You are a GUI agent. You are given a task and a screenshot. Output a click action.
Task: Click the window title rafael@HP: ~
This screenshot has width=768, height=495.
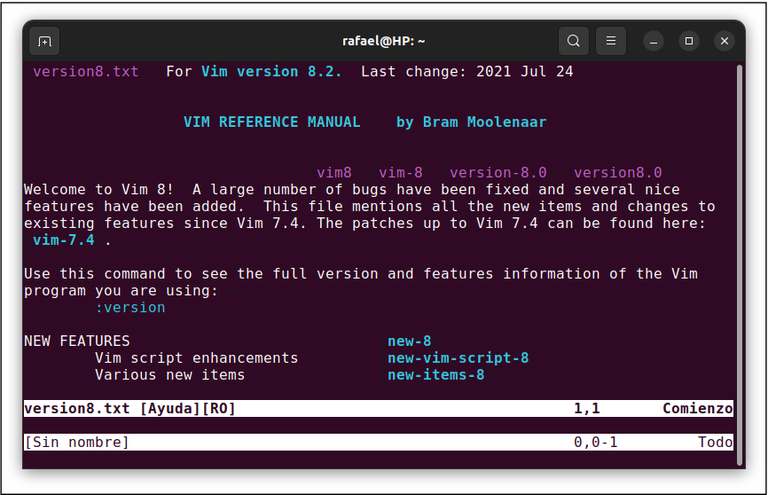384,41
